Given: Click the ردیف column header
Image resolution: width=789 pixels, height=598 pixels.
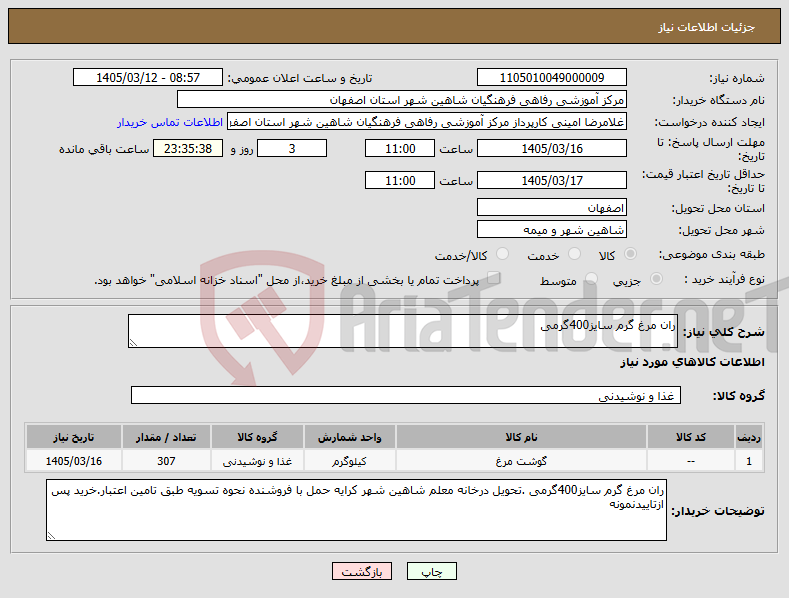Looking at the screenshot, I should coord(749,437).
